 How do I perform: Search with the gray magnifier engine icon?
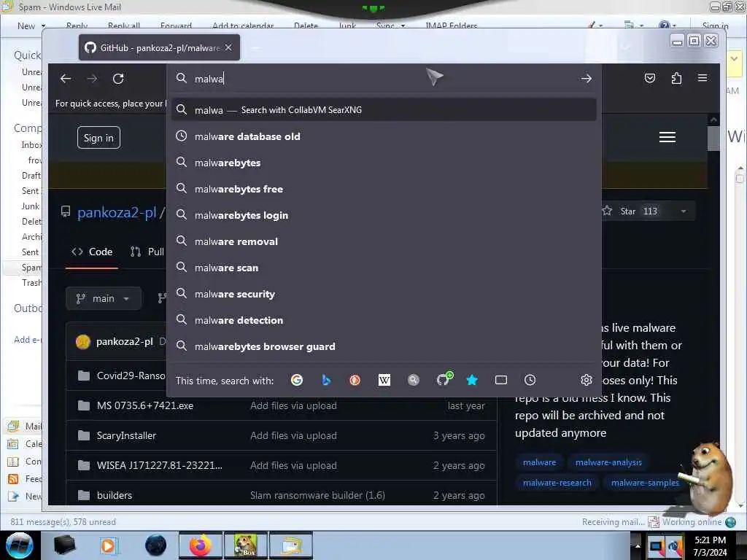(x=414, y=380)
